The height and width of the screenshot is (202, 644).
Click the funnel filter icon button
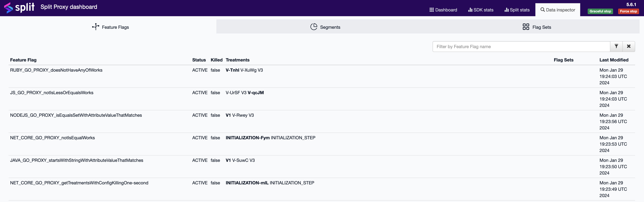pos(616,46)
